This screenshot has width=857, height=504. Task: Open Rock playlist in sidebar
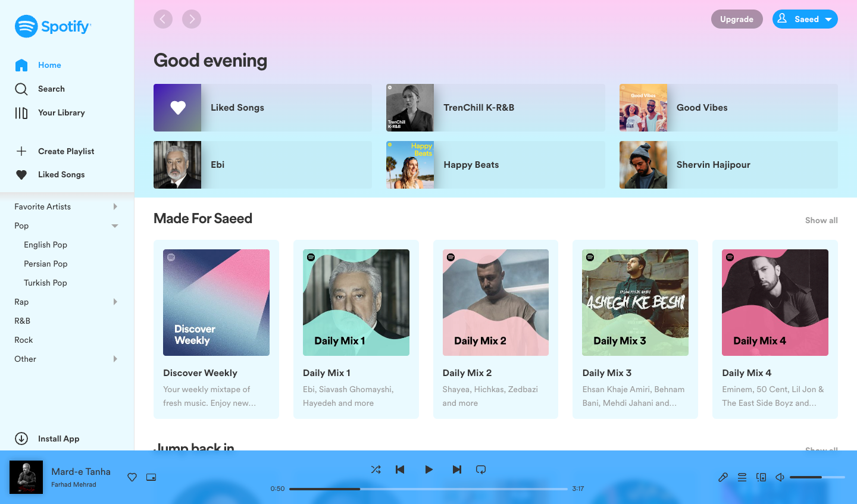coord(24,340)
